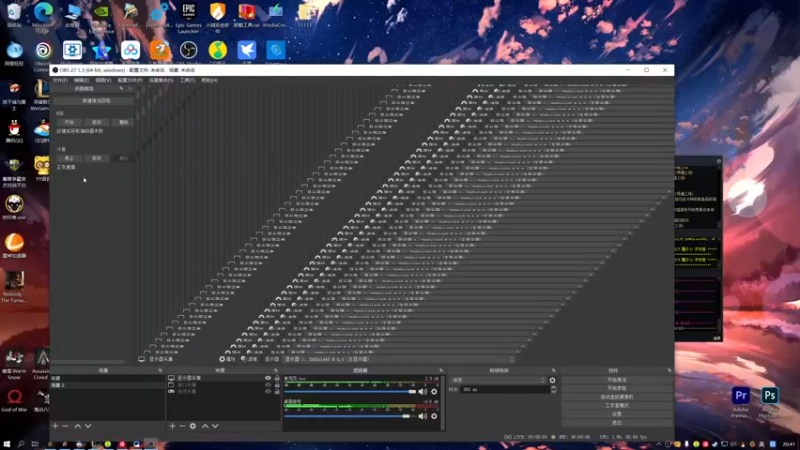
Task: Move selected source up arrow
Action: (205, 426)
